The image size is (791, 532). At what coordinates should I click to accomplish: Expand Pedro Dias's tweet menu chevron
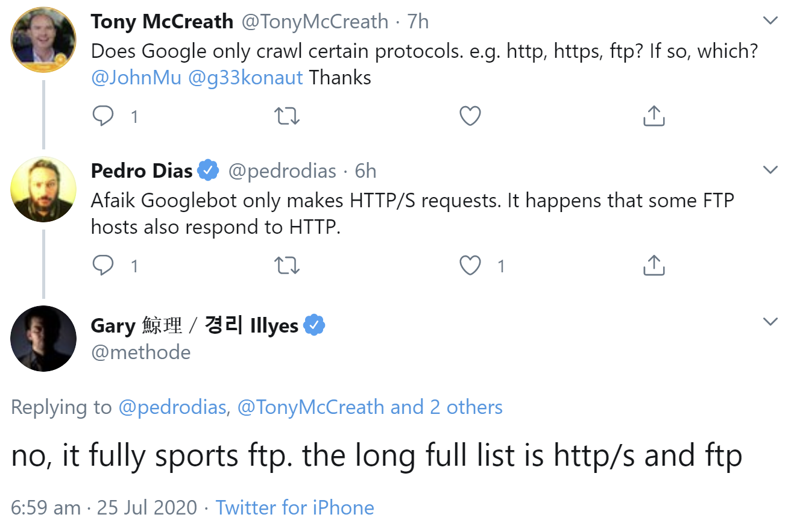point(771,170)
